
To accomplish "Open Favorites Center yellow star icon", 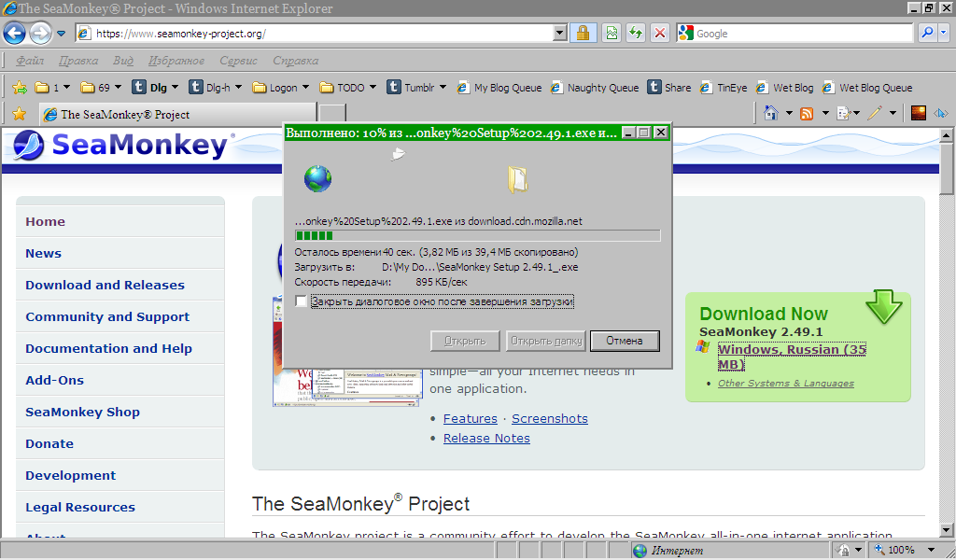I will [20, 114].
